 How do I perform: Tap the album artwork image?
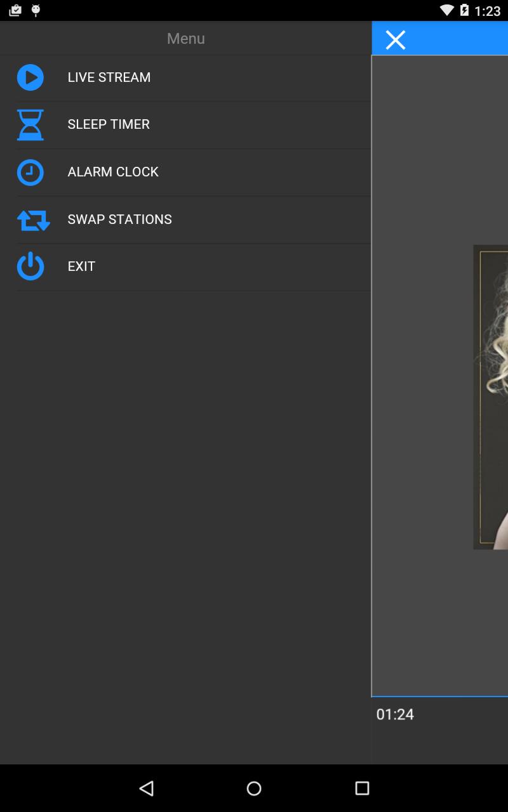click(x=490, y=397)
